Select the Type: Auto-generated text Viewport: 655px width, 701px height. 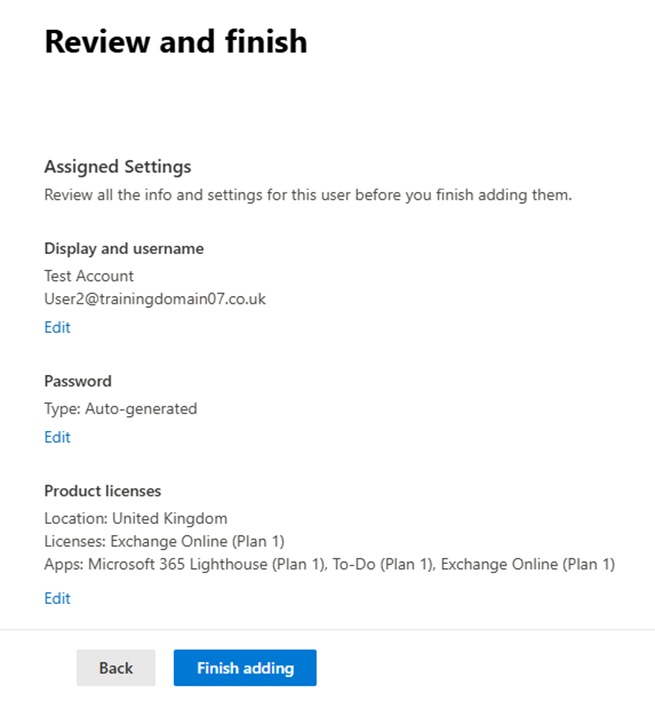pyautogui.click(x=121, y=409)
